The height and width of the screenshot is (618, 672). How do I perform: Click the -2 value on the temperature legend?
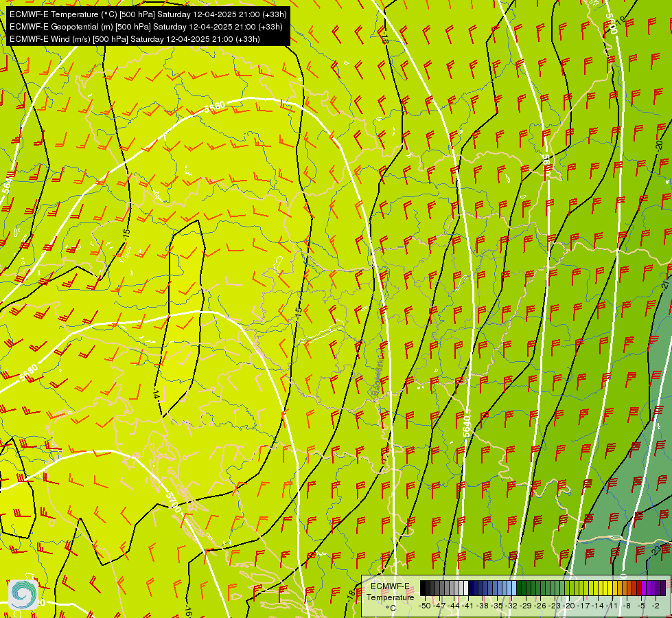656,606
